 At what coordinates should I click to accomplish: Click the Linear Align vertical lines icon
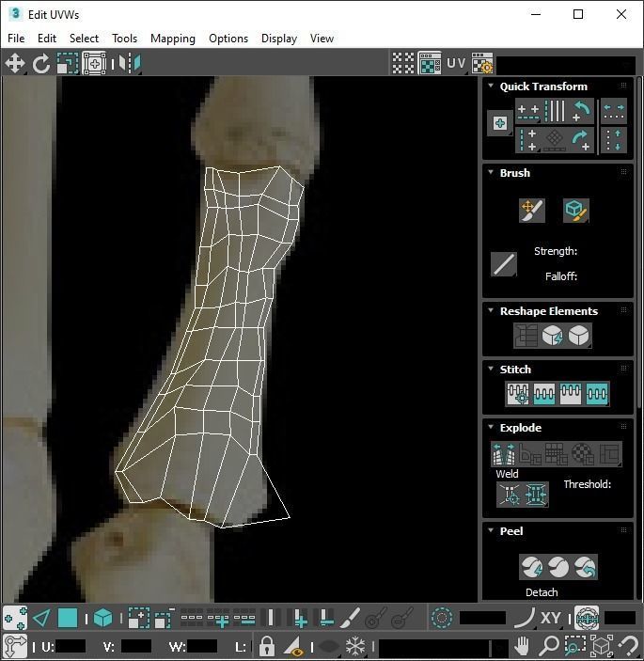coord(555,111)
